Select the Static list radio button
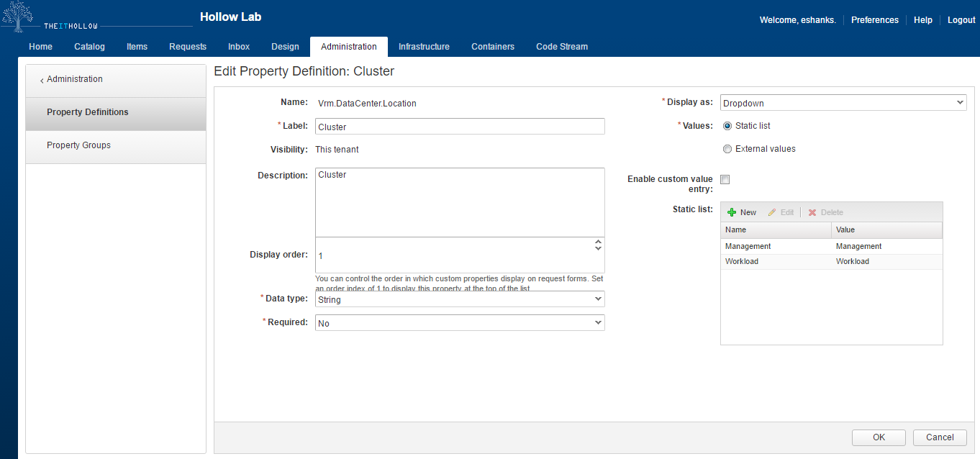Screen dimensions: 980x459 727,126
